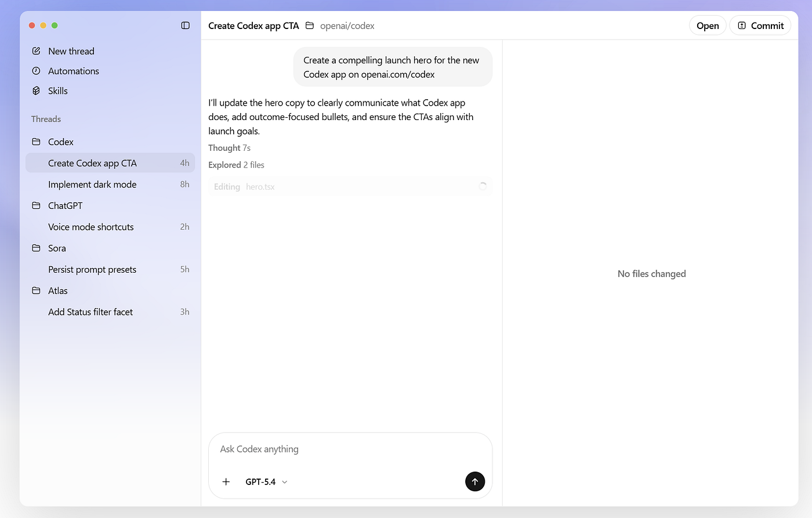Screen dimensions: 812x518
Task: Open the GPT-5.4 model dropdown
Action: pyautogui.click(x=266, y=481)
